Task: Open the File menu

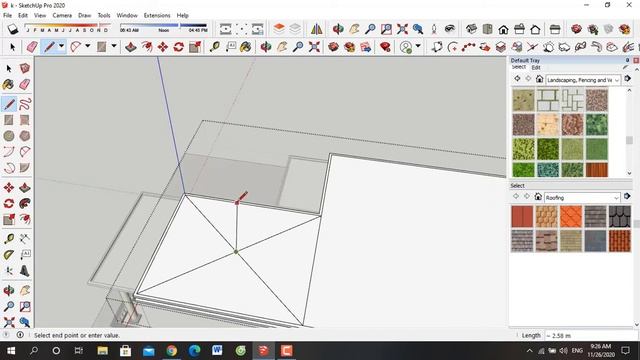Action: tap(7, 15)
